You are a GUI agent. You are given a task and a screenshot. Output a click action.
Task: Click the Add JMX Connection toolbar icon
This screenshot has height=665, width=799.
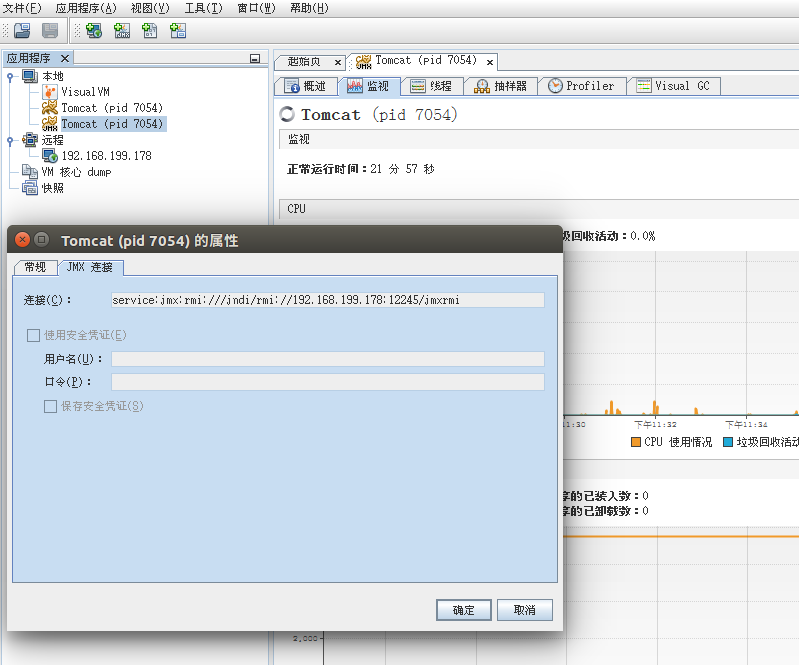(x=122, y=31)
